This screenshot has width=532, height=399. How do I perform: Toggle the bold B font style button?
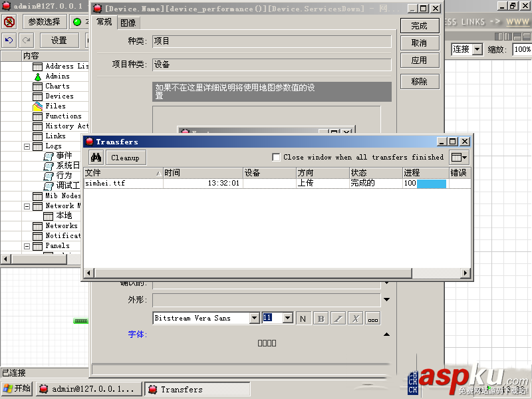321,319
